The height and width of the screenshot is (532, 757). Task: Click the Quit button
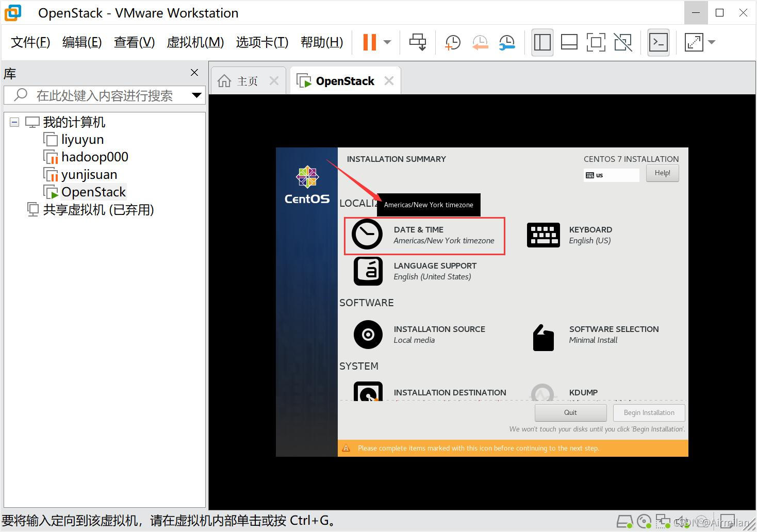tap(570, 413)
